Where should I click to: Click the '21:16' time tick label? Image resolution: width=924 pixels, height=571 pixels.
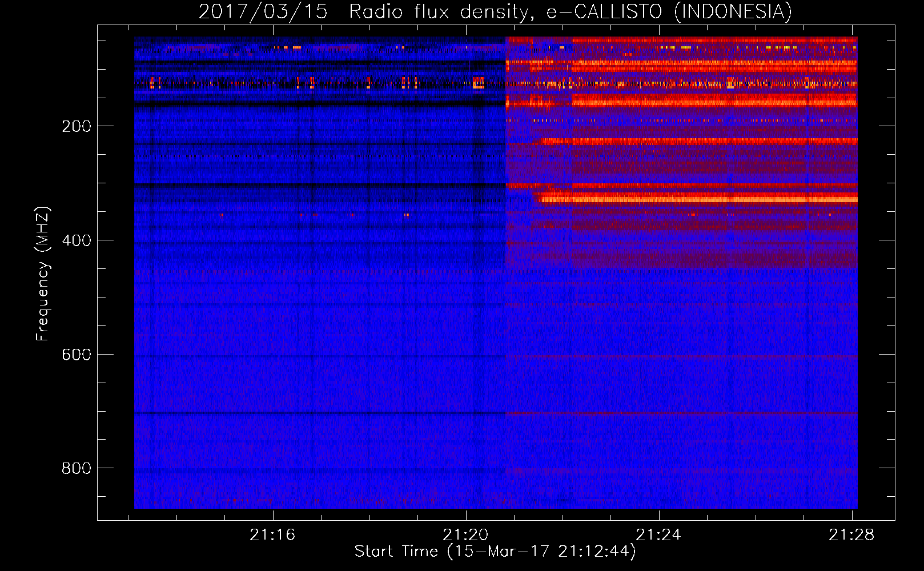click(273, 534)
